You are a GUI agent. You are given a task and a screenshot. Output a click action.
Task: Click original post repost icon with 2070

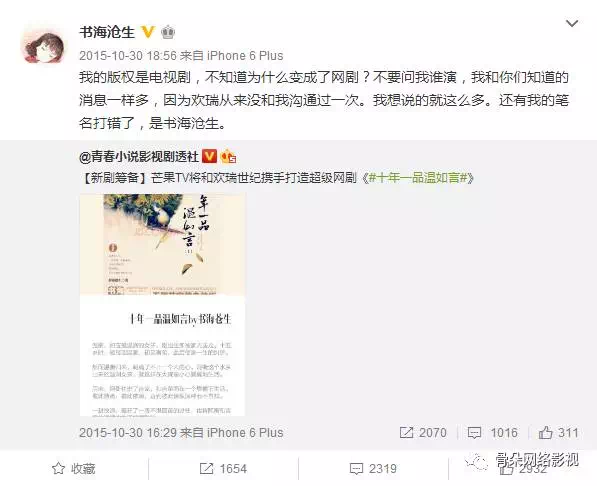pos(423,433)
